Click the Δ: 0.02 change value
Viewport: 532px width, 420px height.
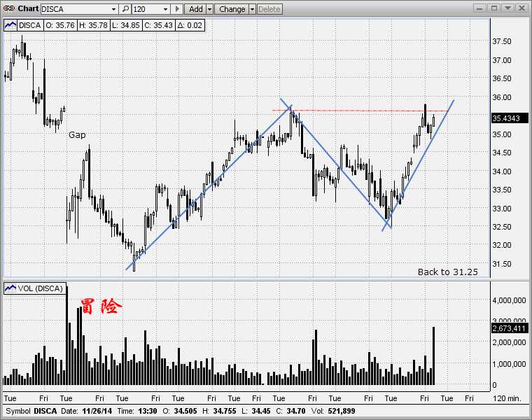click(x=190, y=25)
